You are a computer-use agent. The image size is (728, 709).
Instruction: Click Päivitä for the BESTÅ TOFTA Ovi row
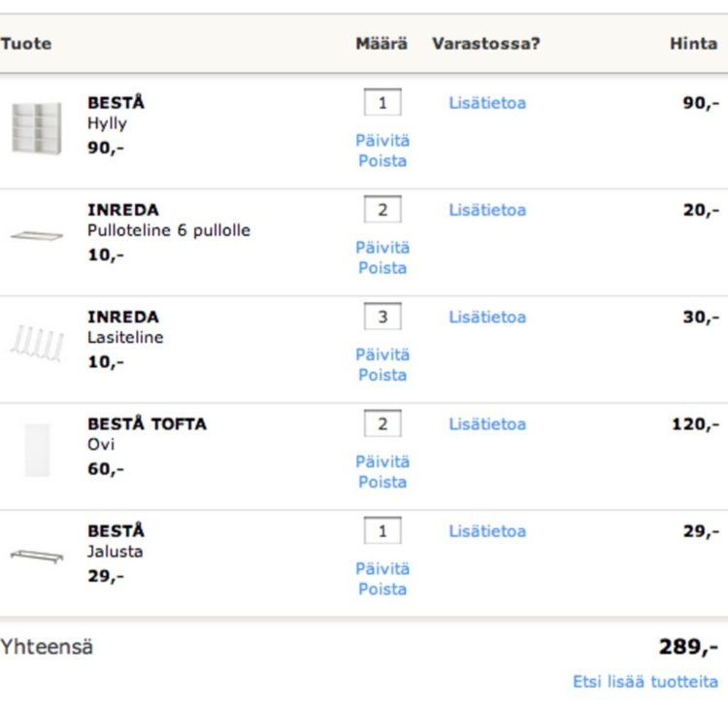[382, 461]
